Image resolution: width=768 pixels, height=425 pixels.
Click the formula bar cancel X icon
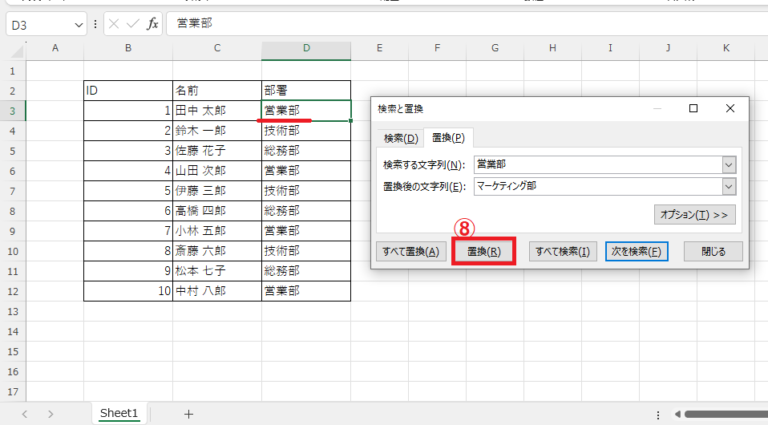click(x=113, y=23)
